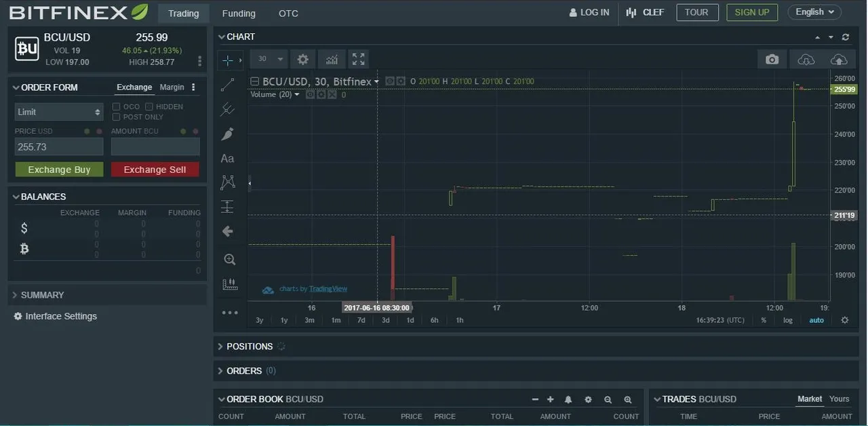The height and width of the screenshot is (426, 868).
Task: Click the left arrow icon in drawing toolbar
Action: 228,231
